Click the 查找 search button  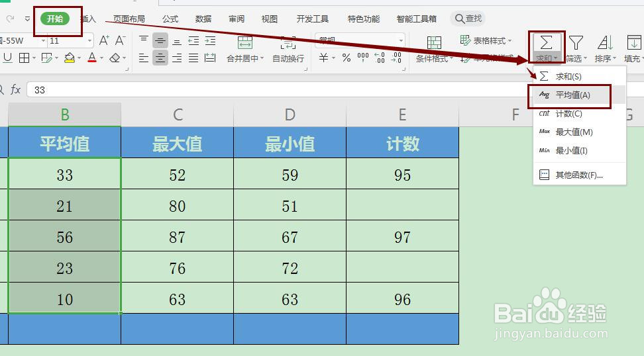click(x=468, y=19)
